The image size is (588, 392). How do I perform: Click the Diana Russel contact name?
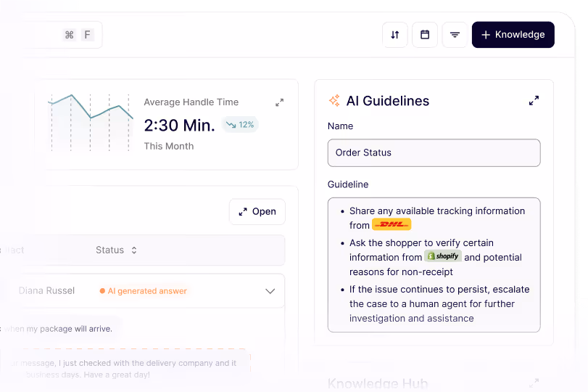click(x=46, y=290)
